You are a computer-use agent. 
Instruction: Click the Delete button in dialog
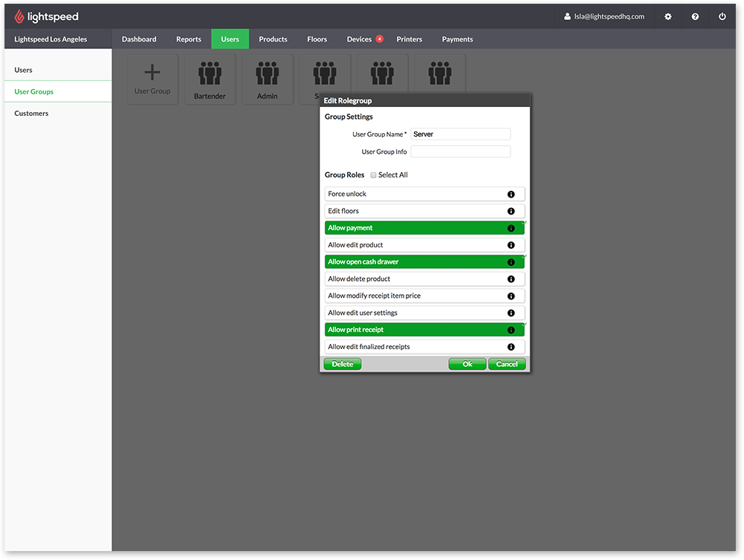click(x=343, y=364)
